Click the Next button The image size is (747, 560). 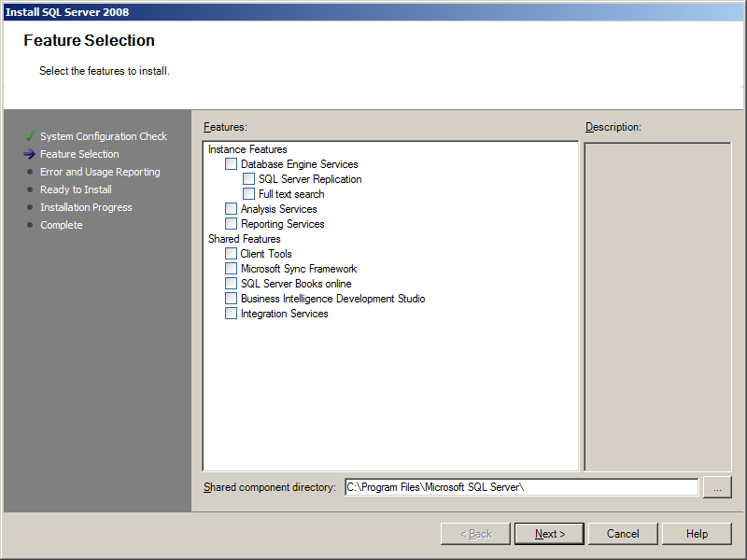[x=549, y=534]
